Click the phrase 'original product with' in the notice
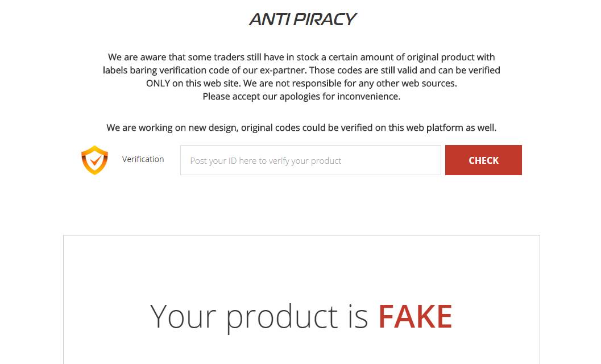Image resolution: width=601 pixels, height=364 pixels. pyautogui.click(x=451, y=57)
